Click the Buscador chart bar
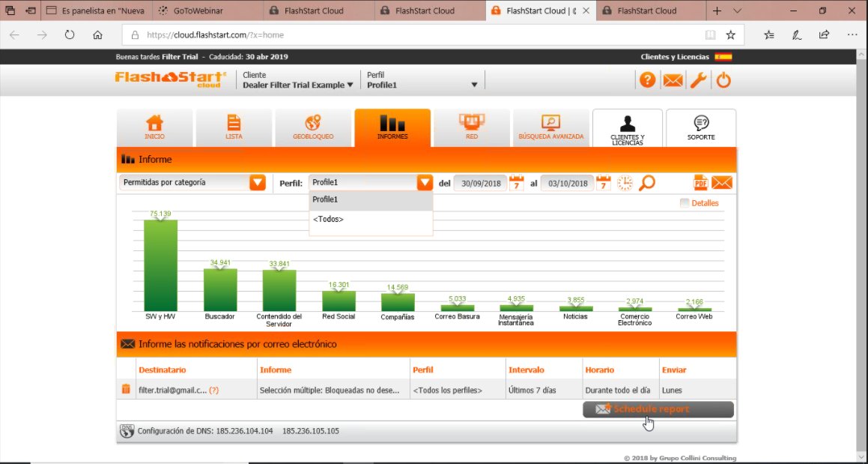Viewport: 868px width, 464px height. [220, 290]
